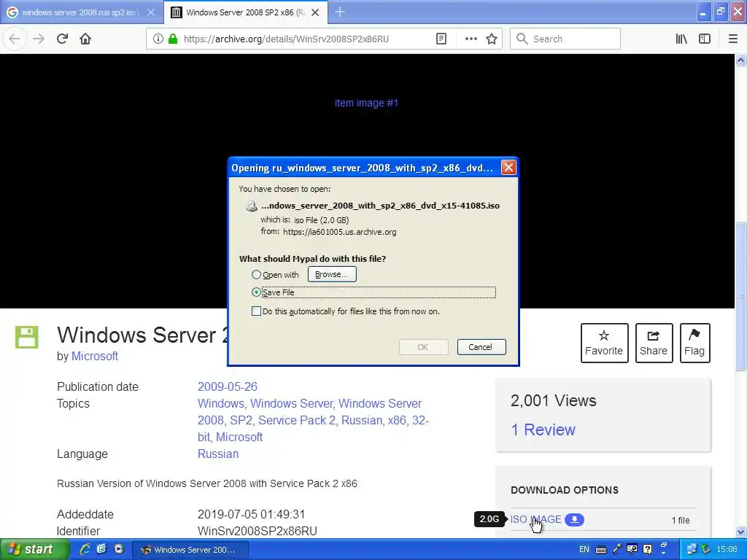This screenshot has width=747, height=560.
Task: Share this archive item
Action: (x=654, y=343)
